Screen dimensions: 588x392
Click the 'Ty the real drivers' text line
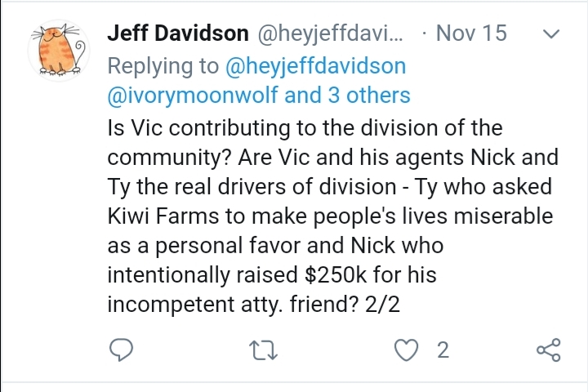pos(330,187)
